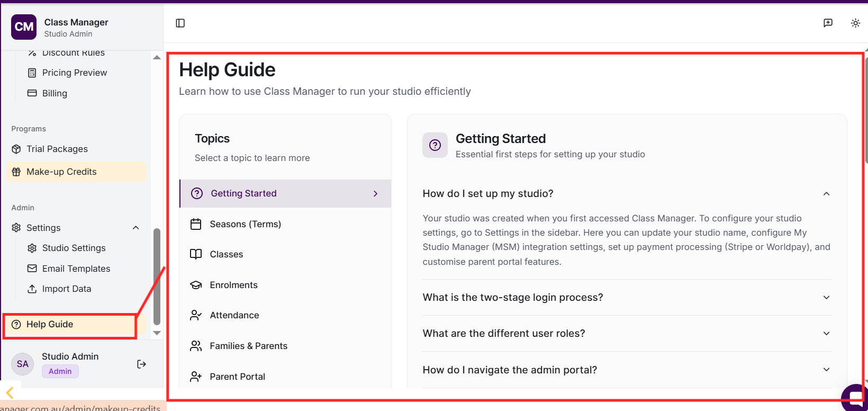Click the Parent Portal person-plus icon
The image size is (868, 411).
[x=196, y=377]
